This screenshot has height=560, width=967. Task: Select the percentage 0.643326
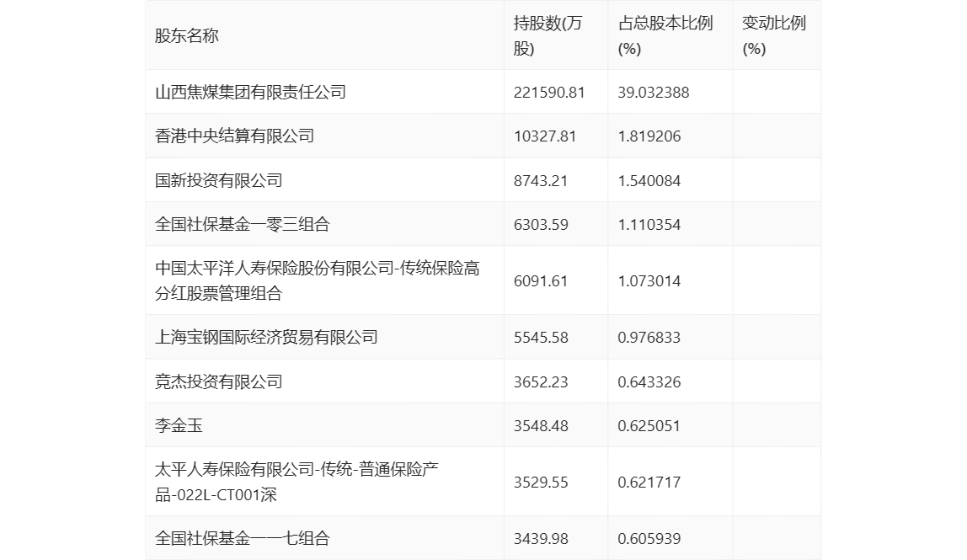point(649,381)
